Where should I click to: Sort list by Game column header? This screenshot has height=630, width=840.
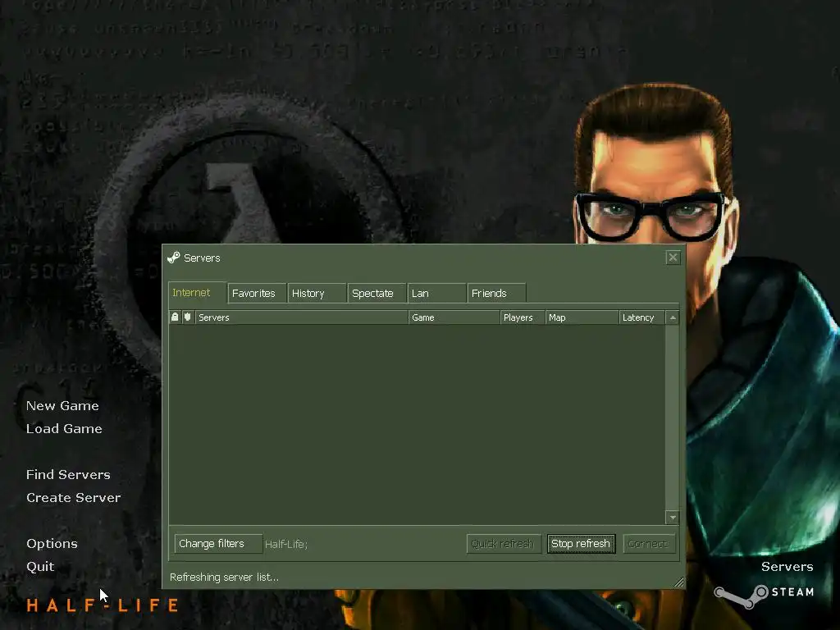[x=454, y=317]
